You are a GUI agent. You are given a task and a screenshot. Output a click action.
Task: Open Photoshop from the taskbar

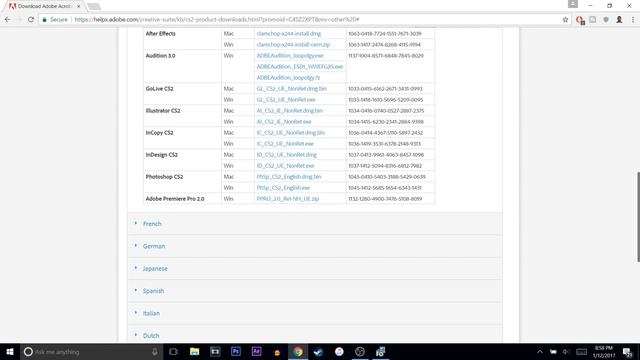coord(236,351)
